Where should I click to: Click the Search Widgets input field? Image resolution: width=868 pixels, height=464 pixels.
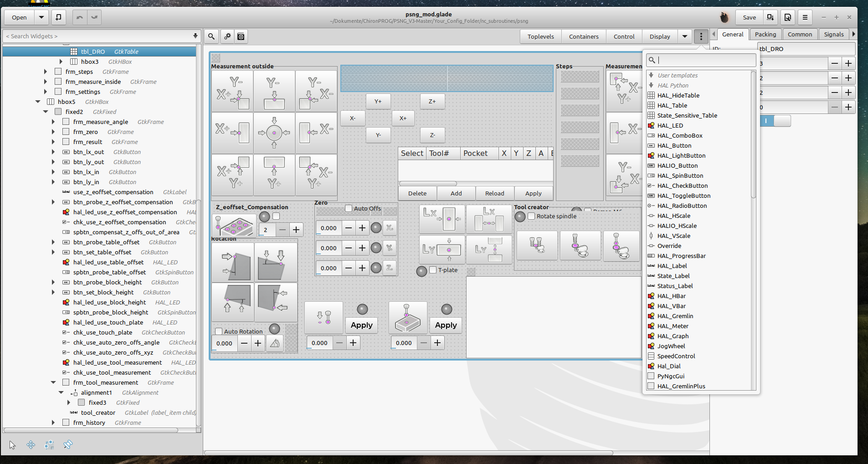click(102, 36)
